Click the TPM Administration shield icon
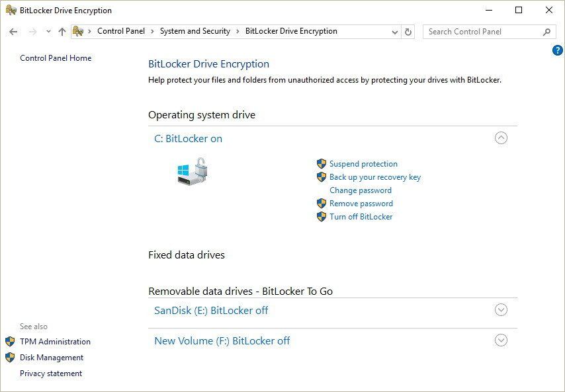565x392 pixels. click(x=10, y=342)
